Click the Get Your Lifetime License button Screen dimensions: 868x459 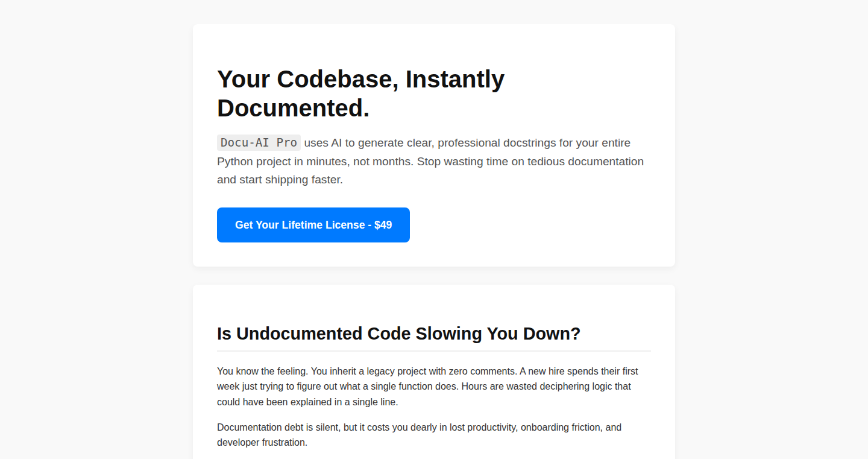313,225
